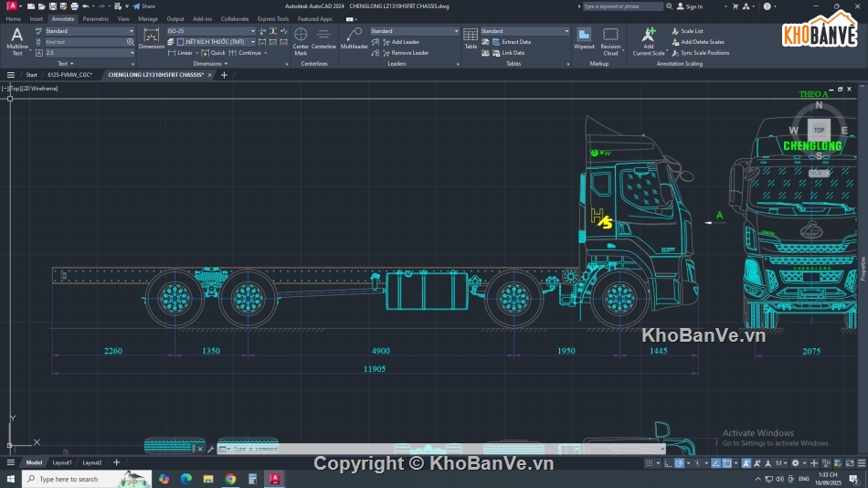The image size is (868, 488).
Task: Expand the Dimensions panel flyout
Action: click(x=210, y=64)
